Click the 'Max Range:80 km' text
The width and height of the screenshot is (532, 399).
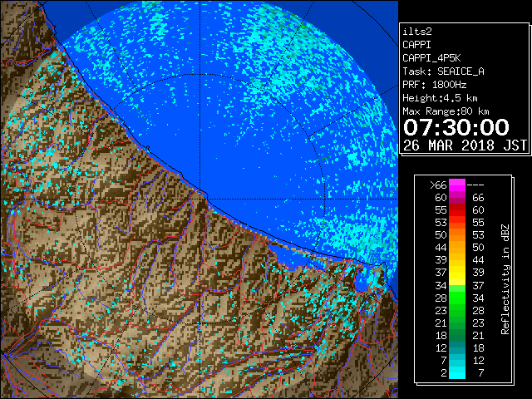click(446, 111)
